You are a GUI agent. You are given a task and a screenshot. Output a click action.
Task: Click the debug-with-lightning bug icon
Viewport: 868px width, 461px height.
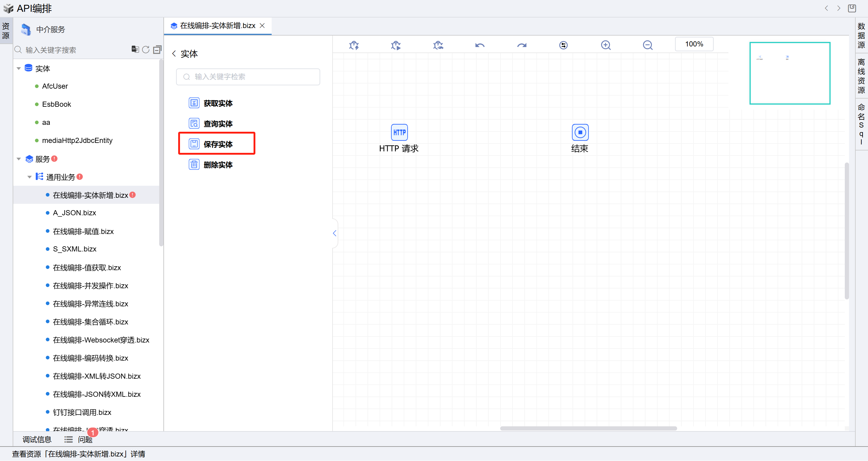[354, 45]
